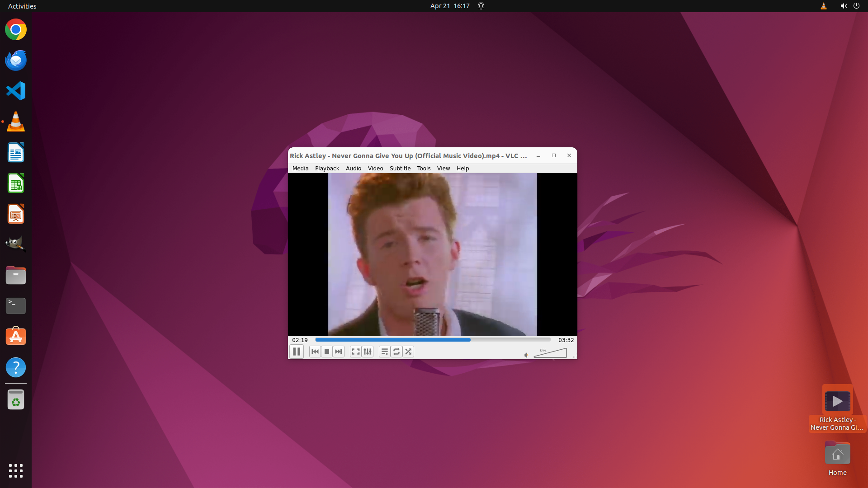The height and width of the screenshot is (488, 868).
Task: Expand the Subtitle menu
Action: click(x=400, y=168)
